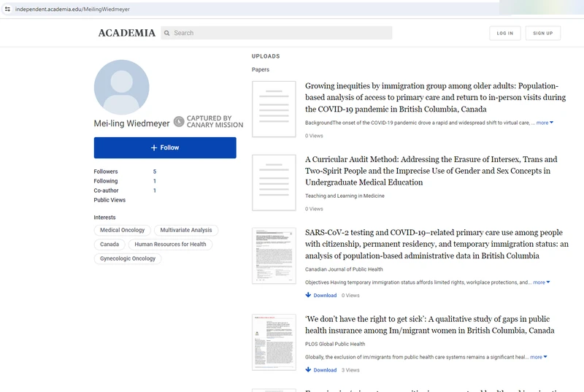Click thumbnail of SARS-CoV-2 testing paper
This screenshot has width=584, height=392.
click(x=274, y=255)
